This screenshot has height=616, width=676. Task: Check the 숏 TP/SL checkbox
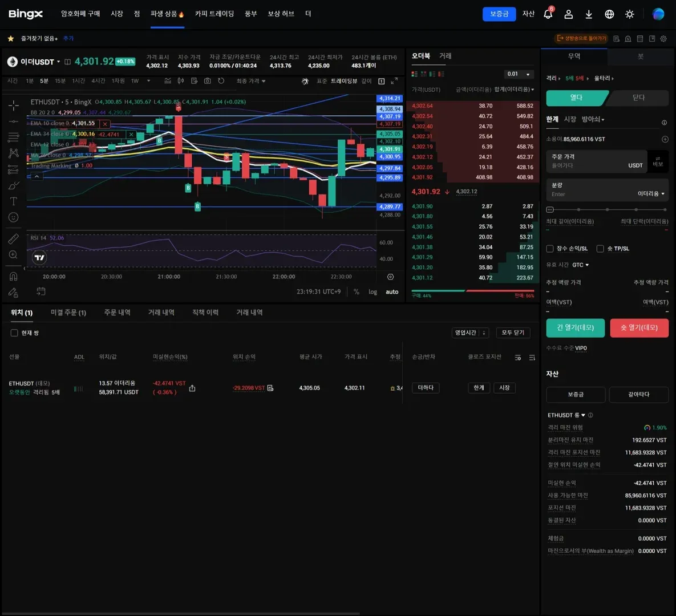(x=600, y=249)
